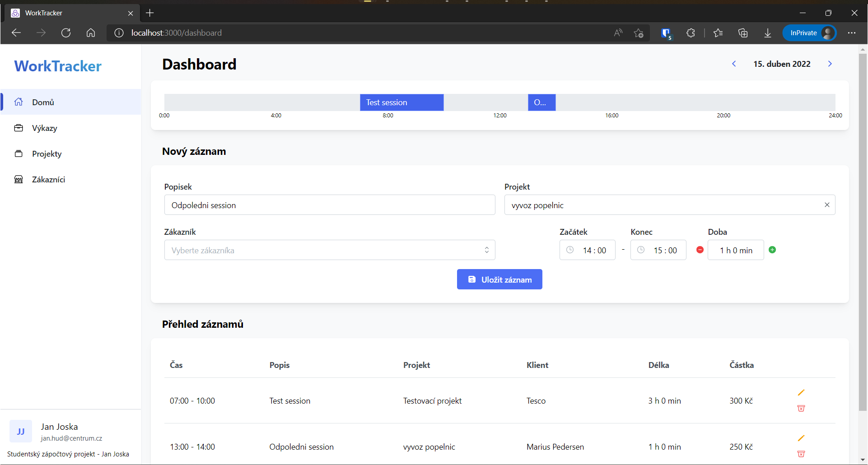Clear the selected project with X
Image resolution: width=868 pixels, height=465 pixels.
(x=827, y=205)
